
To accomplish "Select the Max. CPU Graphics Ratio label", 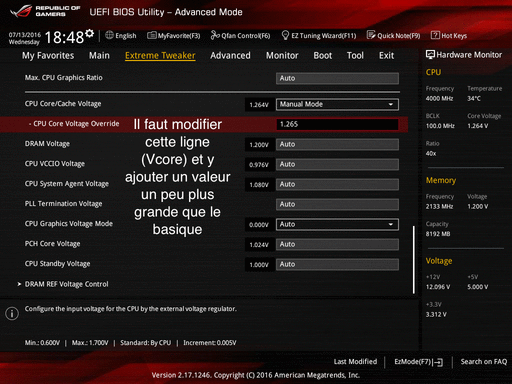I will [64, 78].
